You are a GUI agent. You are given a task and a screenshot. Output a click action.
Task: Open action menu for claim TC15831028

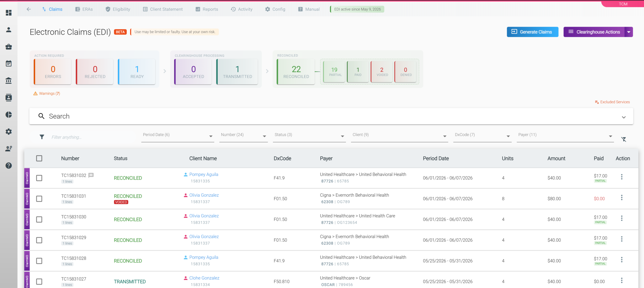(622, 260)
